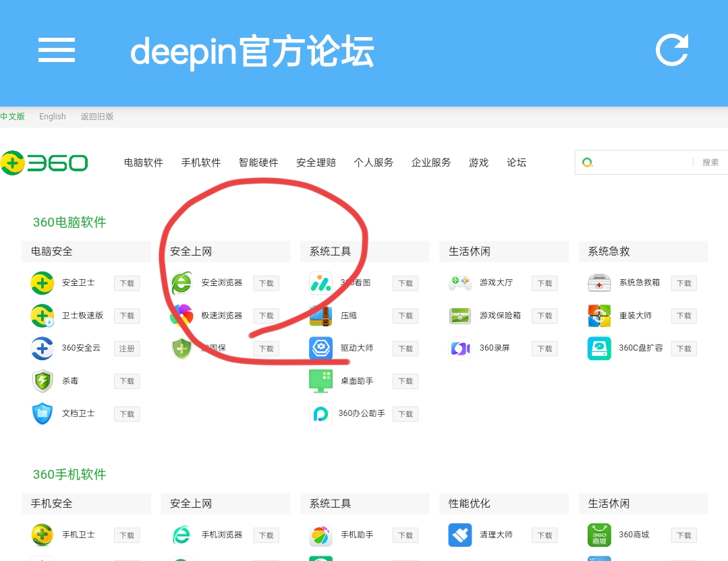Open the hamburger menu
728x561 pixels.
tap(57, 50)
